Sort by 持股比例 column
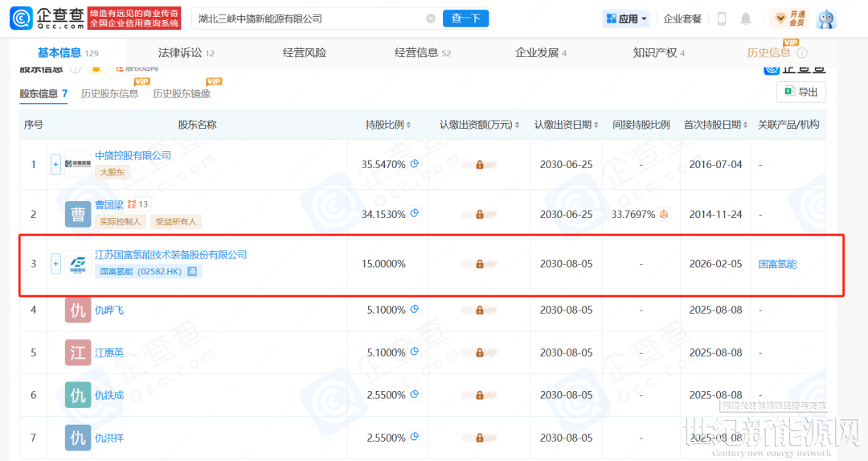The height and width of the screenshot is (461, 868). point(388,125)
